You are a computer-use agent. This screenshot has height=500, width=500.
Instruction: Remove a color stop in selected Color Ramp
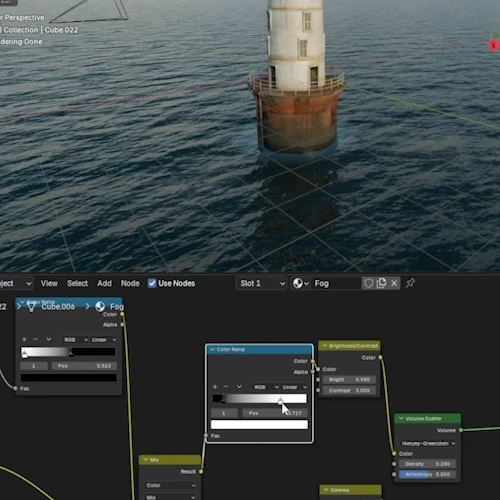[226, 387]
